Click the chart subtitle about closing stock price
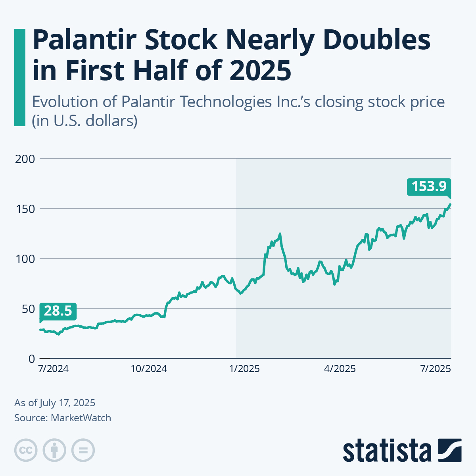 click(x=238, y=111)
